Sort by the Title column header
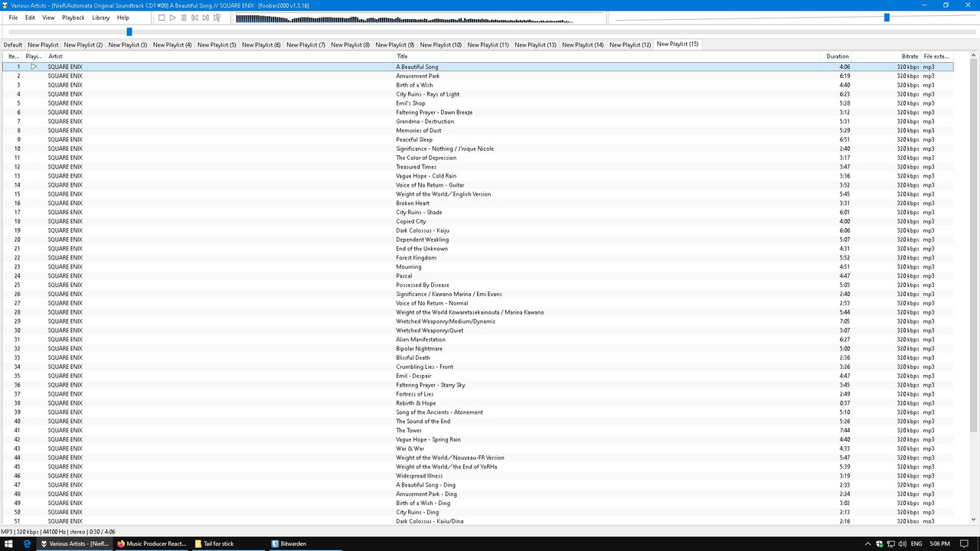 608,56
